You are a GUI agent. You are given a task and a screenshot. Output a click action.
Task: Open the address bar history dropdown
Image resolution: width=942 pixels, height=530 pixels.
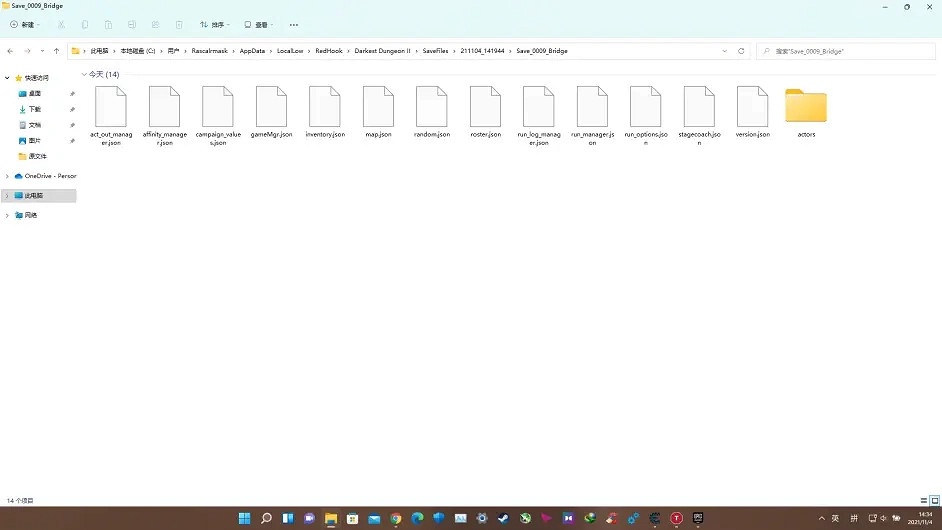(x=726, y=51)
